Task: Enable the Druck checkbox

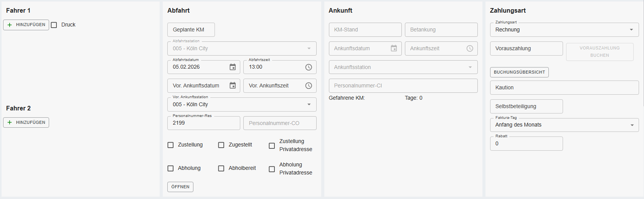Action: (54, 25)
